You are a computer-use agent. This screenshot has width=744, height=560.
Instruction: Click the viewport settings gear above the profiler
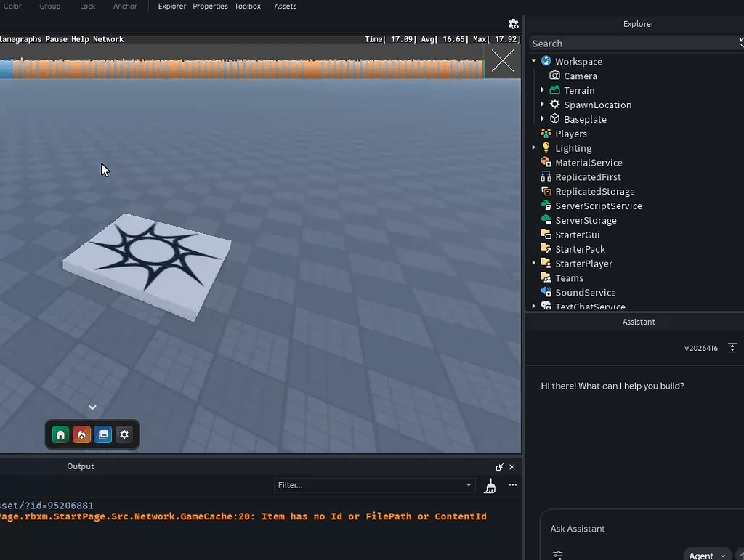pos(513,24)
